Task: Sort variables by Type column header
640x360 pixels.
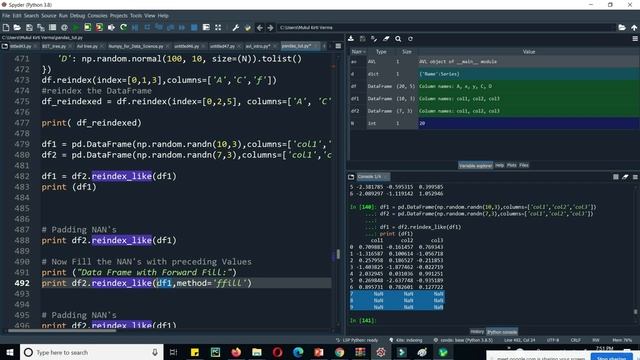Action: pyautogui.click(x=381, y=52)
